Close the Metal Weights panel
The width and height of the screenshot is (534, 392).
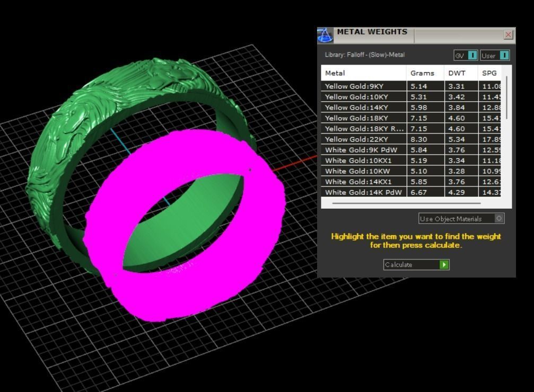(x=508, y=35)
